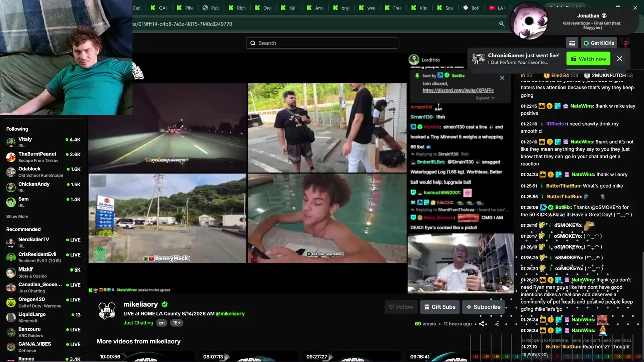
Task: Open the layout icon beside Get KICKs
Action: pyautogui.click(x=572, y=43)
